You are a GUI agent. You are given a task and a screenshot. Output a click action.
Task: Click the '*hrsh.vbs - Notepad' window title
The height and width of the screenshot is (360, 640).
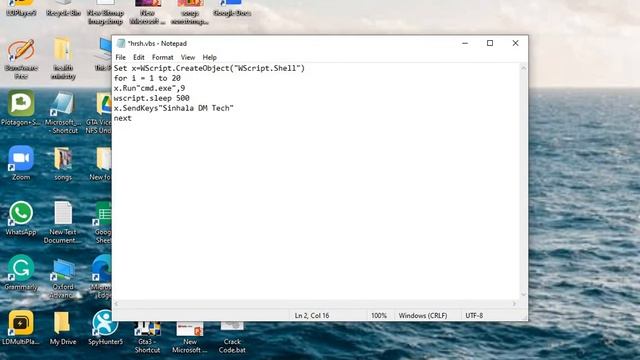click(x=157, y=43)
